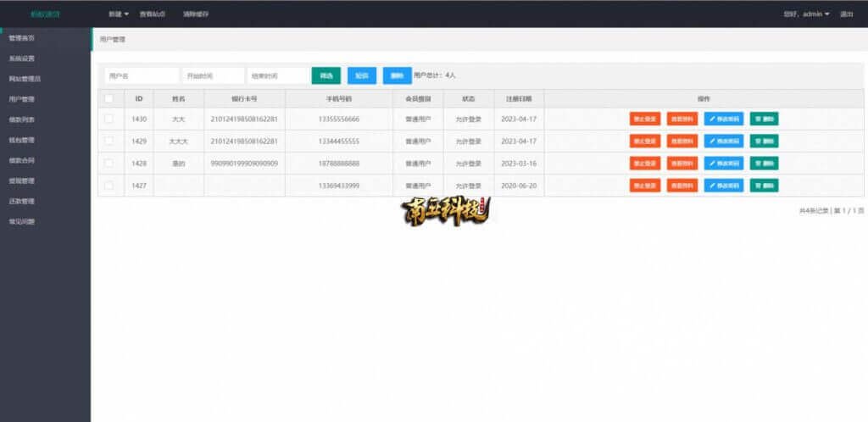
Task: Delete user 1428 with green trash button
Action: (x=764, y=164)
